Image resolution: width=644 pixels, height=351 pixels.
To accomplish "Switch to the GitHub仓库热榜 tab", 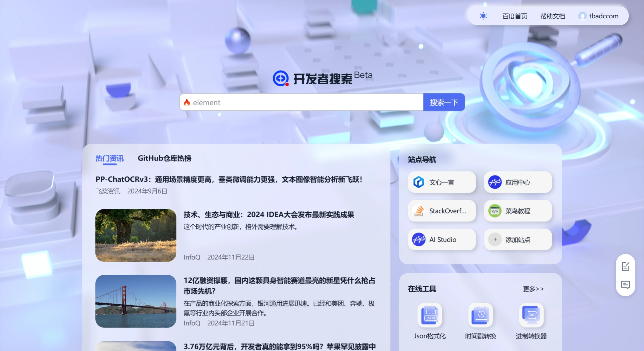I will pos(165,158).
